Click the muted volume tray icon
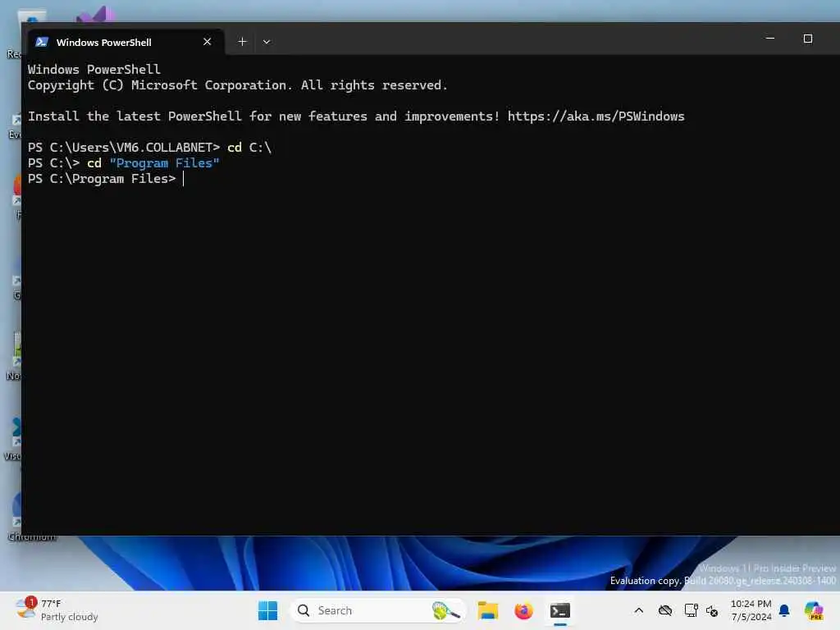Screen dimensions: 840x630 coord(712,610)
